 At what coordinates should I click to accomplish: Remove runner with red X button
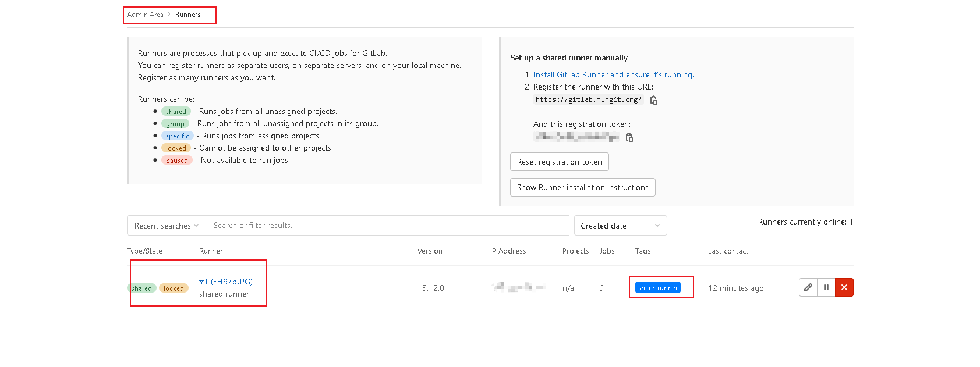(x=844, y=287)
